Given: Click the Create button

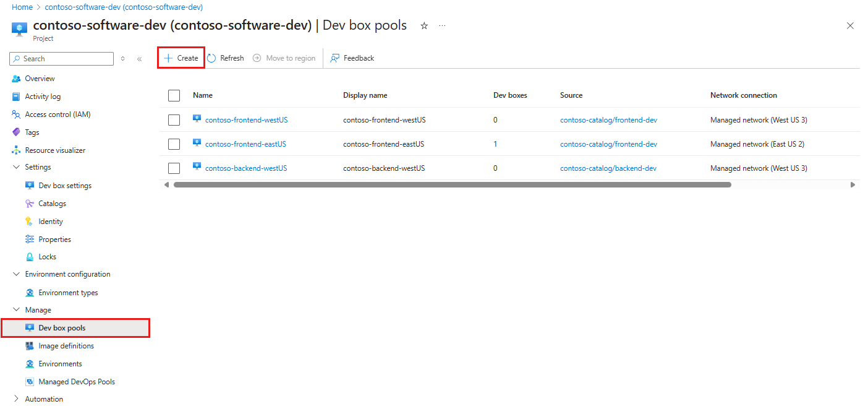Looking at the screenshot, I should point(180,58).
